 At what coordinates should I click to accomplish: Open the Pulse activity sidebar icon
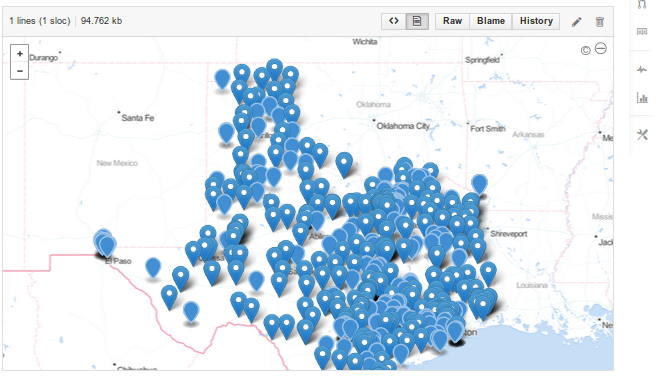pos(642,70)
